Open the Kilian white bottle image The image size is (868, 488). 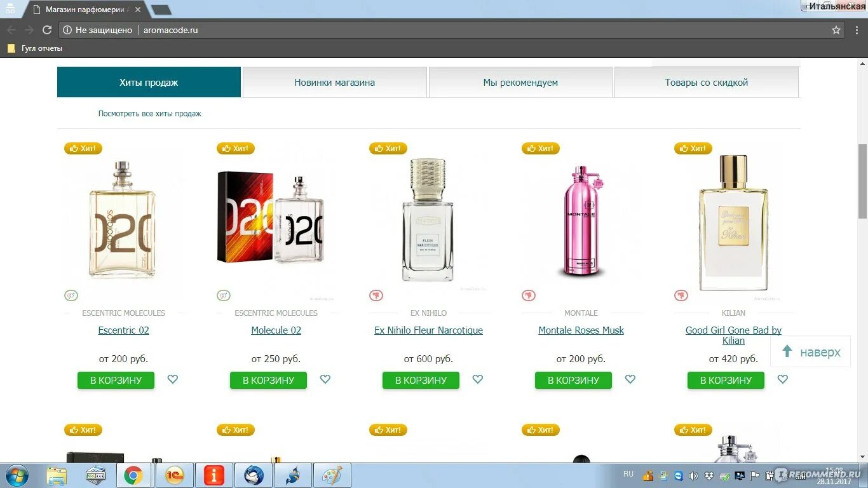[733, 222]
